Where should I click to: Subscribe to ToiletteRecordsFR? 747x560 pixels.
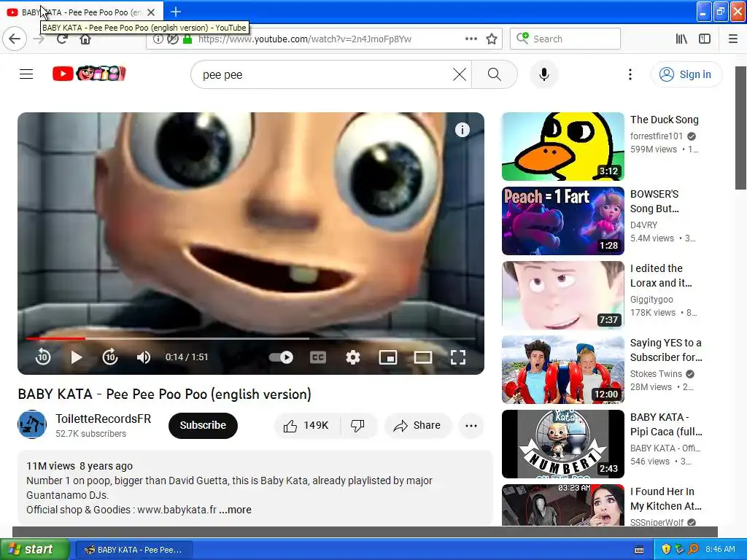click(203, 425)
